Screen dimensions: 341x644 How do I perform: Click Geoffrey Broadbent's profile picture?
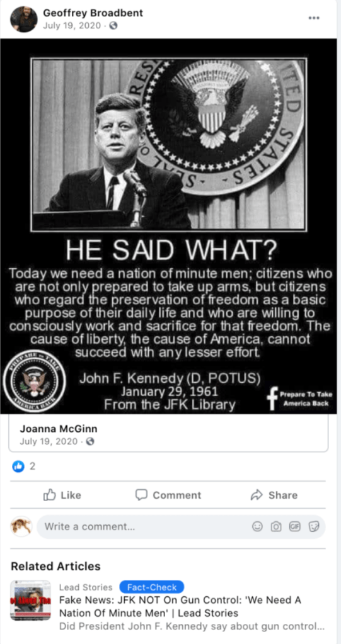tap(24, 19)
